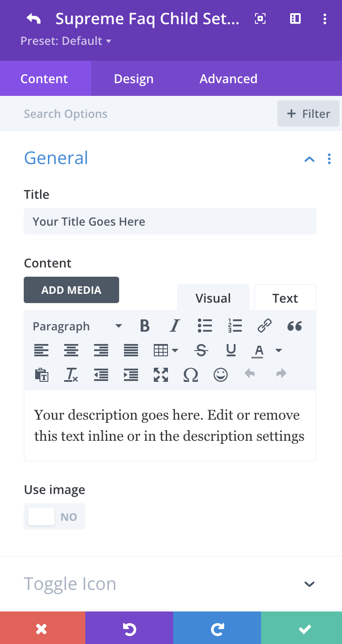Apply italic formatting in the editor
The image size is (342, 644).
pyautogui.click(x=175, y=326)
